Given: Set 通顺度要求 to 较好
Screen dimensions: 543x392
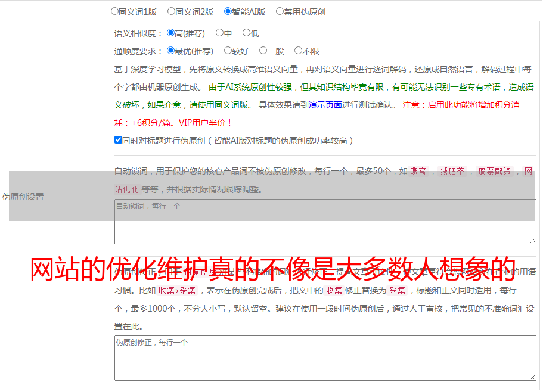Looking at the screenshot, I should click(228, 51).
